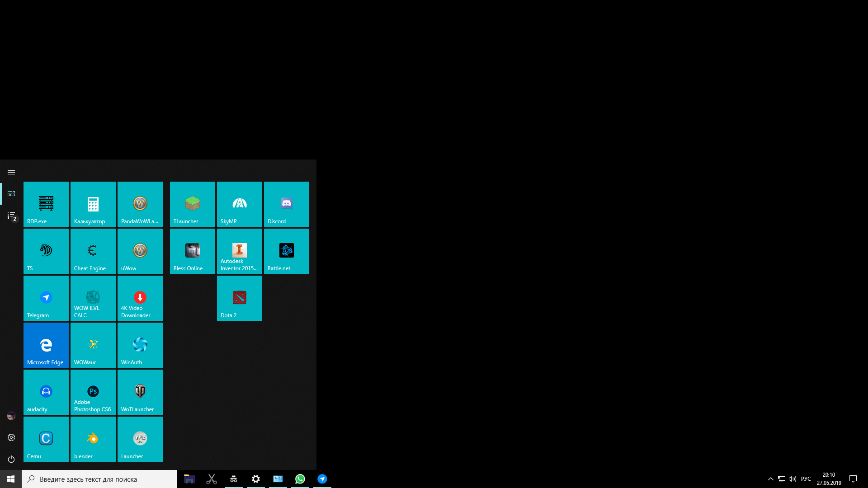Open the Settings gear on taskbar
The image size is (868, 488).
pyautogui.click(x=256, y=479)
